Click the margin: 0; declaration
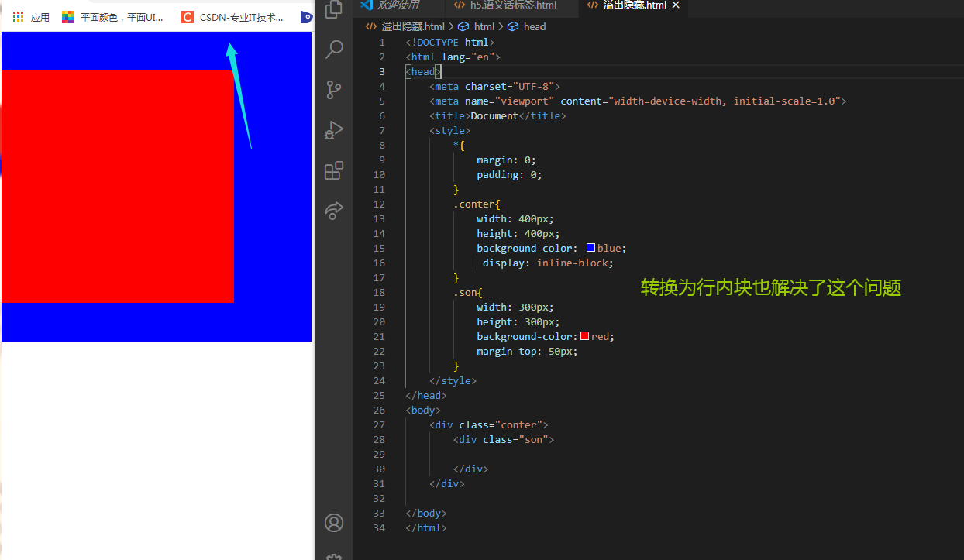 tap(506, 160)
